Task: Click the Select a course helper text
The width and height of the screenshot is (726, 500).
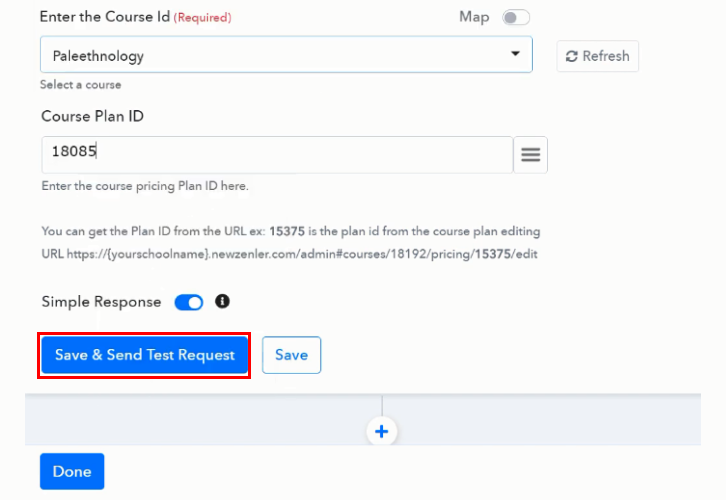Action: [x=81, y=85]
